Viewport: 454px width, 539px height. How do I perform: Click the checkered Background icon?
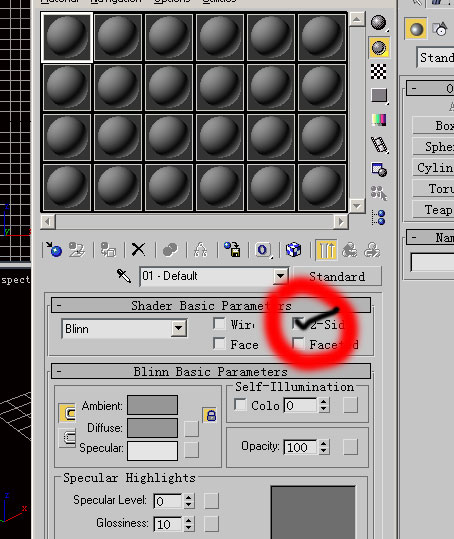(379, 72)
